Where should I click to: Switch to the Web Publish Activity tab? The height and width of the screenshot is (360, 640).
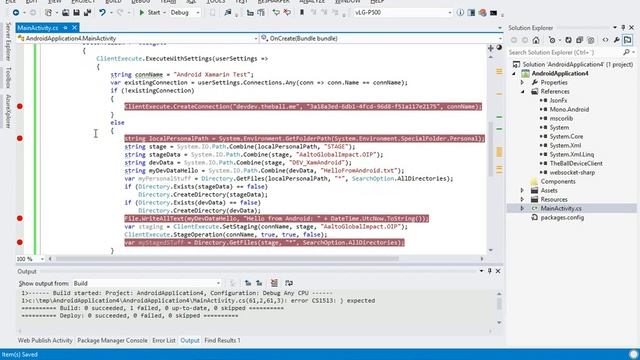45,340
